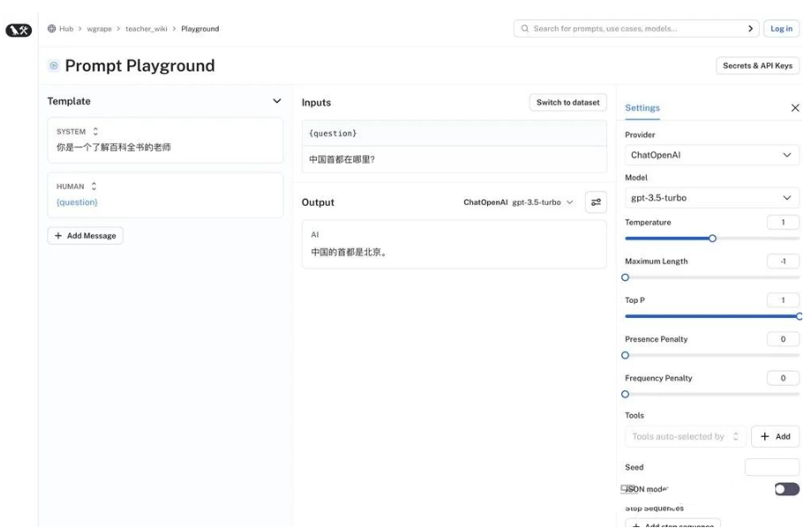Screen dimensions: 812x528
Task: Click the Frequency Penalty slider handle
Action: click(x=625, y=395)
